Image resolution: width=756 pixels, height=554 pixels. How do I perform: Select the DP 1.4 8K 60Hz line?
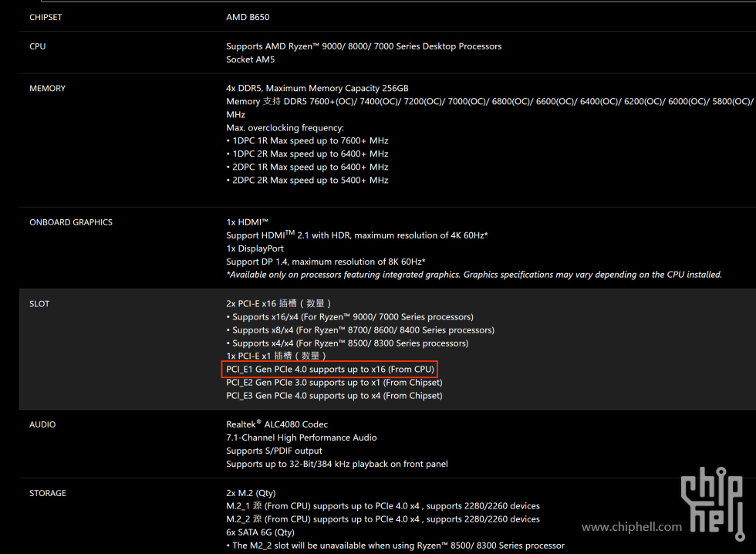click(x=326, y=262)
